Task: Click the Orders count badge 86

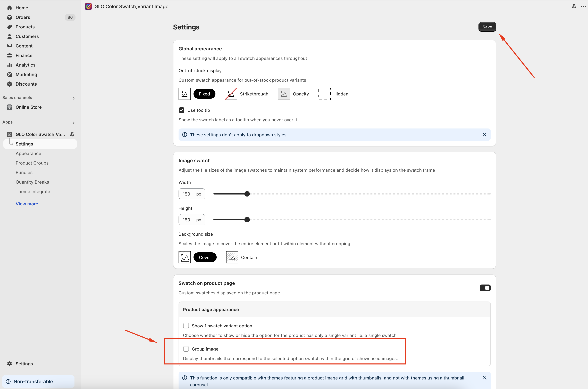Action: pos(70,17)
